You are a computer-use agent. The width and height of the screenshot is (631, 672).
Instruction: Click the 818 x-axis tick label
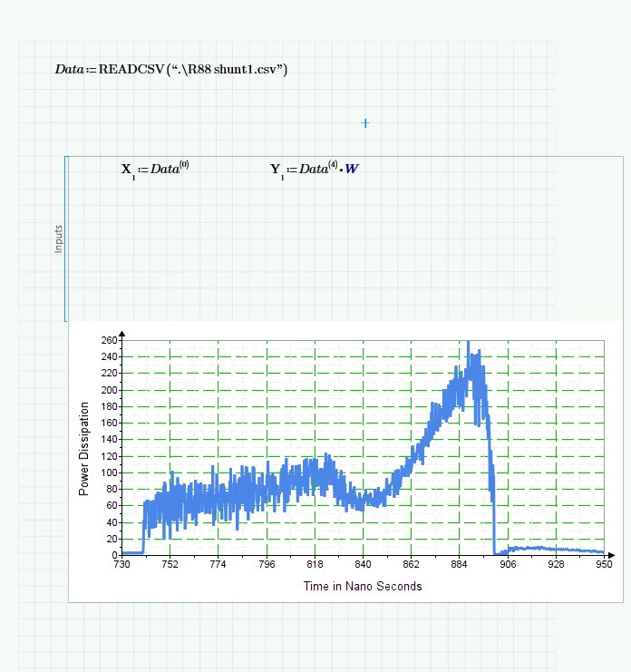[x=315, y=564]
